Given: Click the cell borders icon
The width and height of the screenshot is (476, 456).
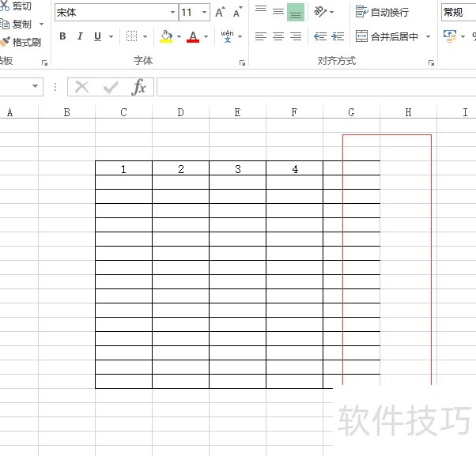Looking at the screenshot, I should click(x=131, y=36).
